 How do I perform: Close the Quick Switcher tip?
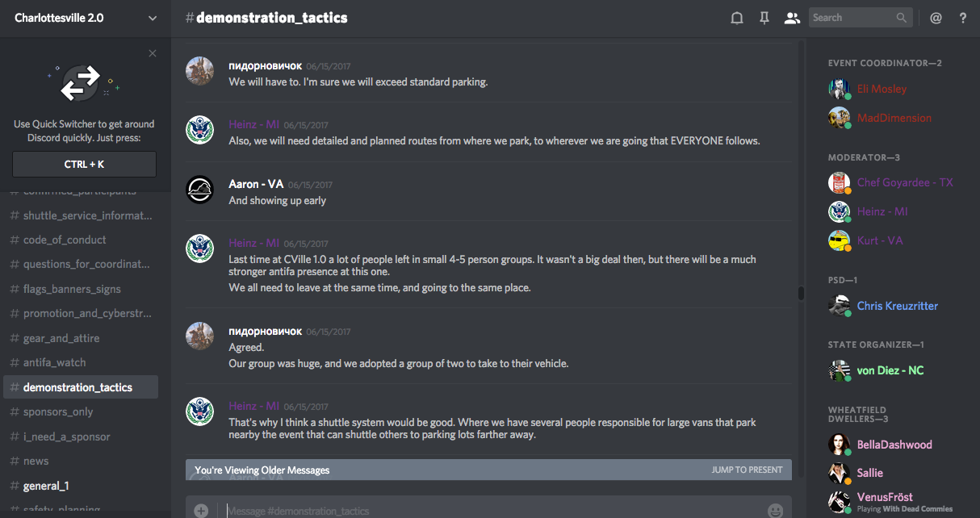[153, 53]
